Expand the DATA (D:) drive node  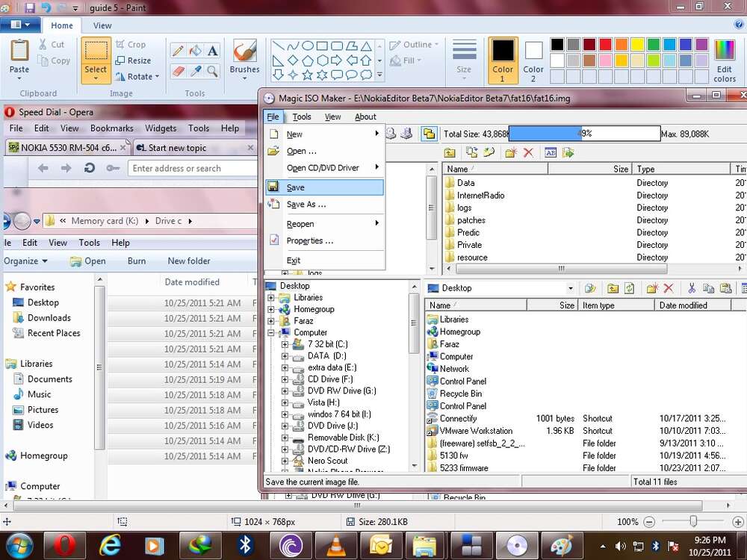[x=285, y=356]
